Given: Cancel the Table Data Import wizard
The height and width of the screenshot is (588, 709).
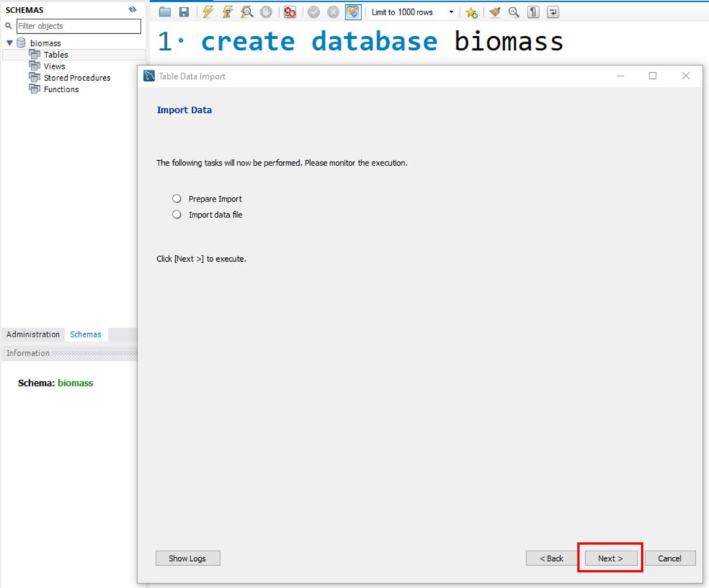Looking at the screenshot, I should [670, 558].
